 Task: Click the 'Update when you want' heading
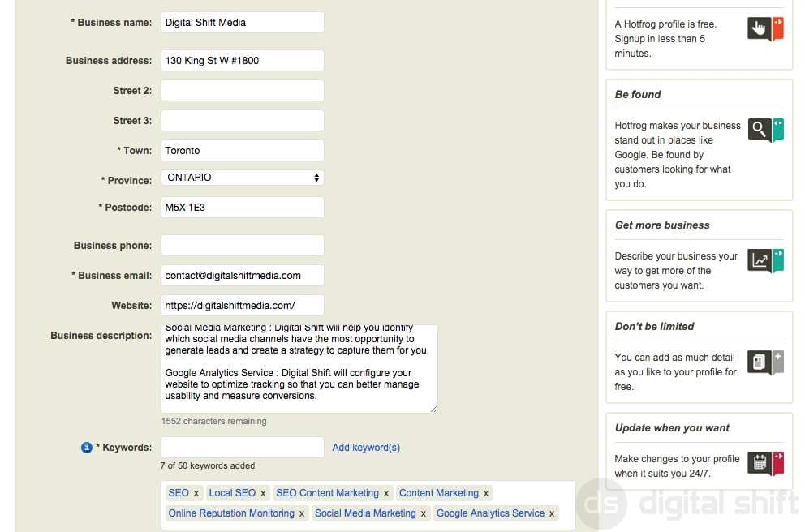click(672, 428)
